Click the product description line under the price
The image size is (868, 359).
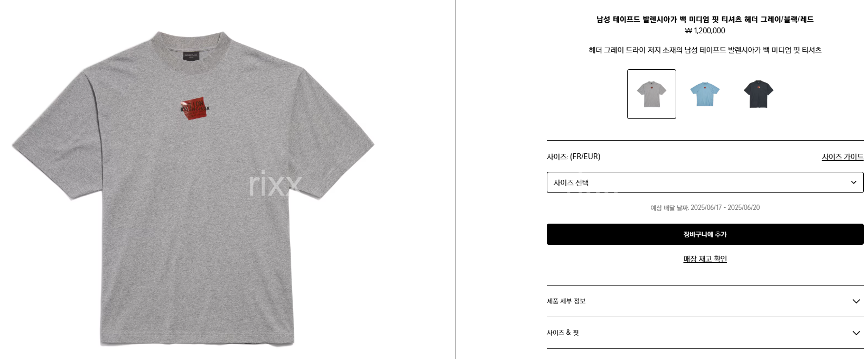click(705, 50)
